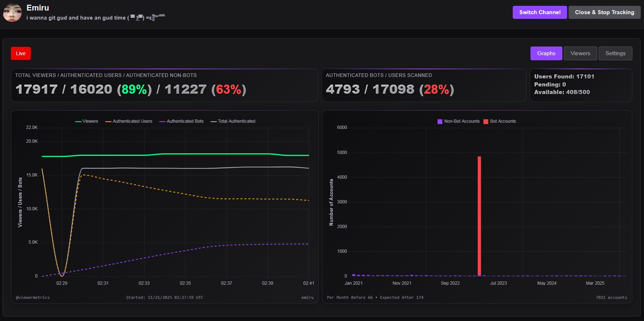644x321 pixels.
Task: Select the Emiru channel name heading
Action: (38, 8)
